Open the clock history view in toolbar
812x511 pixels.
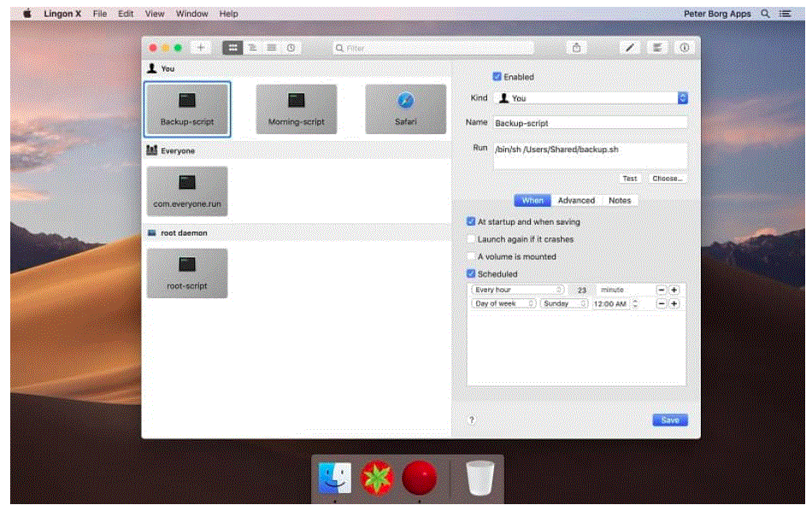[291, 48]
